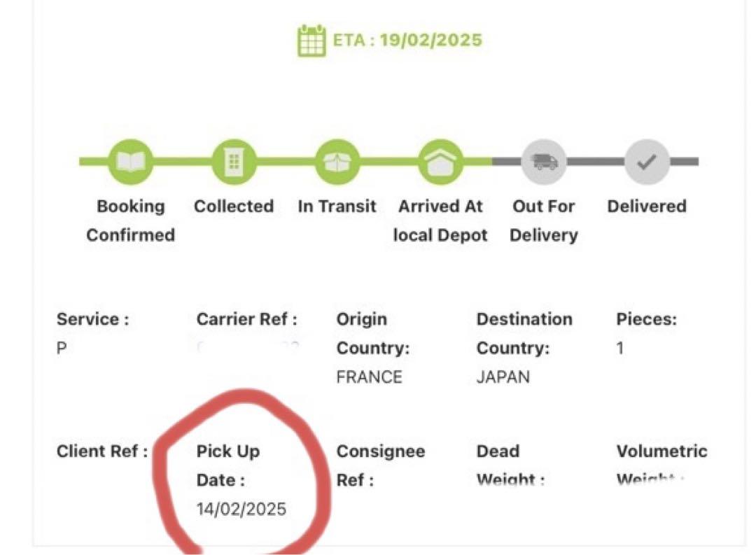Click the Consignee Ref label

click(x=381, y=466)
